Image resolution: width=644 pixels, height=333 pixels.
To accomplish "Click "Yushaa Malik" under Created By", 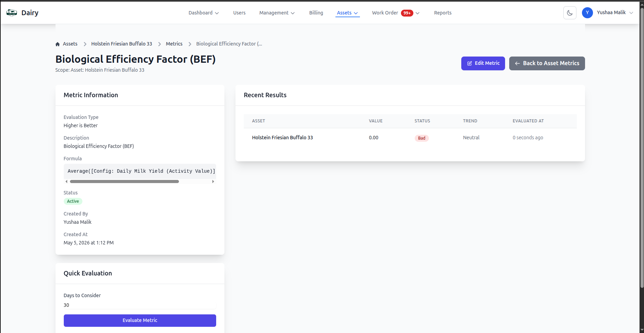I will point(78,222).
